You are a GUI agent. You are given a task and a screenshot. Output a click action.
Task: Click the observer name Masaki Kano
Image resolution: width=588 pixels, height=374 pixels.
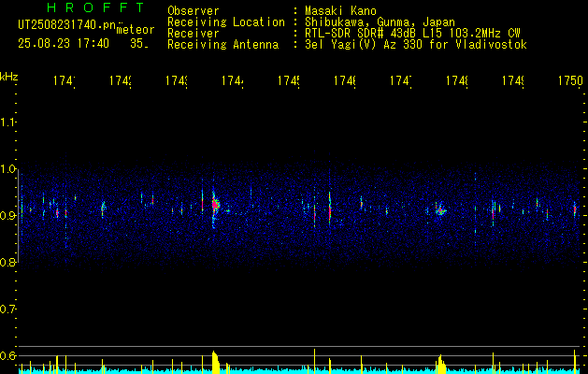click(x=340, y=11)
